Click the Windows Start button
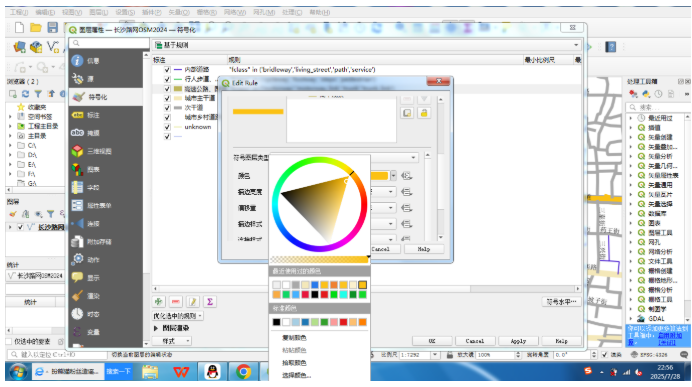 coord(18,372)
